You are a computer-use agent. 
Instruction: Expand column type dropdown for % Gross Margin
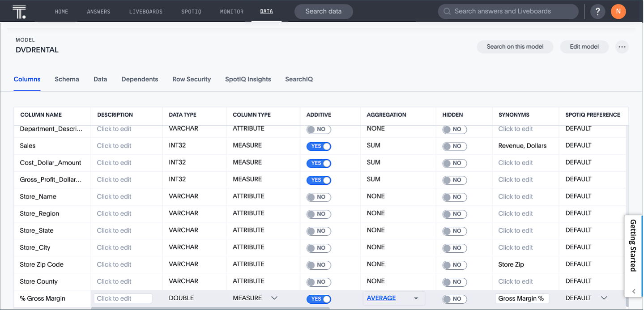274,298
